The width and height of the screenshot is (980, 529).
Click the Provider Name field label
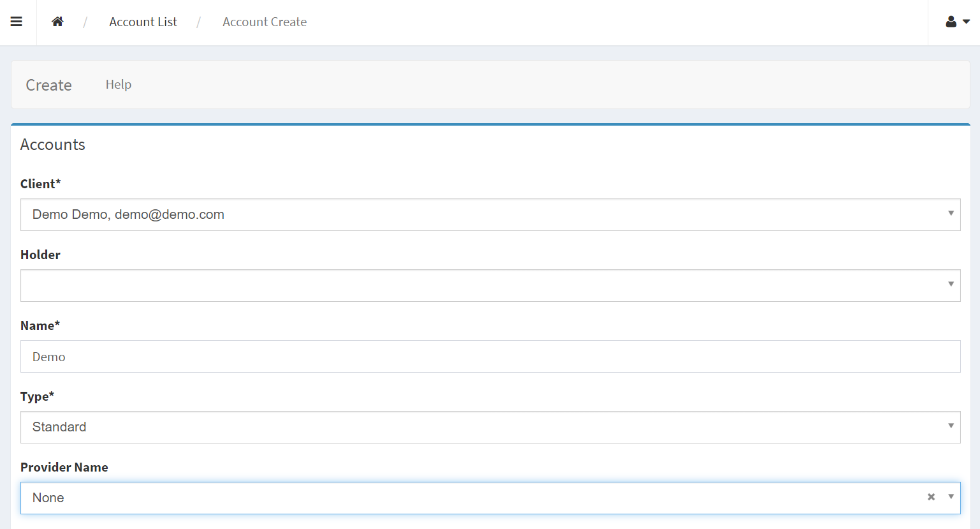pyautogui.click(x=64, y=467)
